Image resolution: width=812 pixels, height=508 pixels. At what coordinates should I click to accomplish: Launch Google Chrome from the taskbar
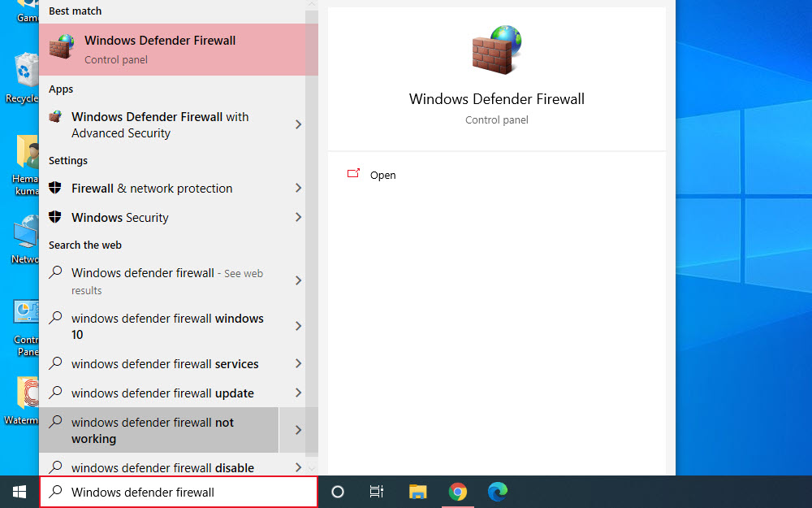tap(457, 492)
